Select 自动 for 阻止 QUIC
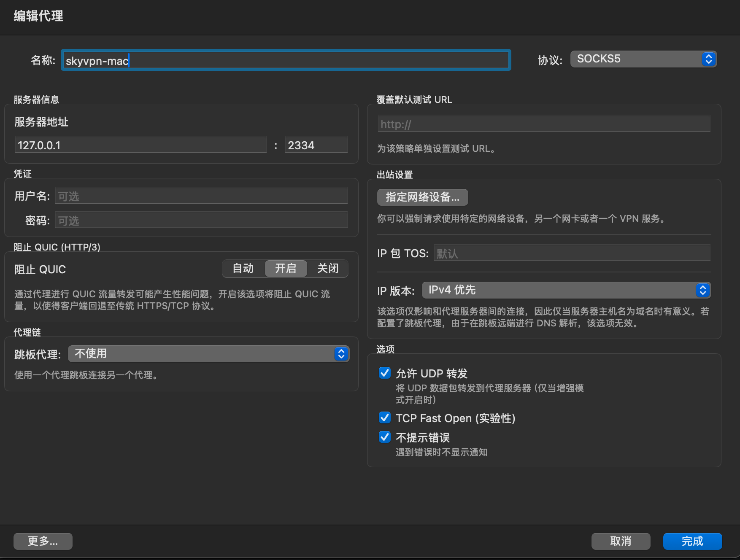The height and width of the screenshot is (560, 740). 243,269
